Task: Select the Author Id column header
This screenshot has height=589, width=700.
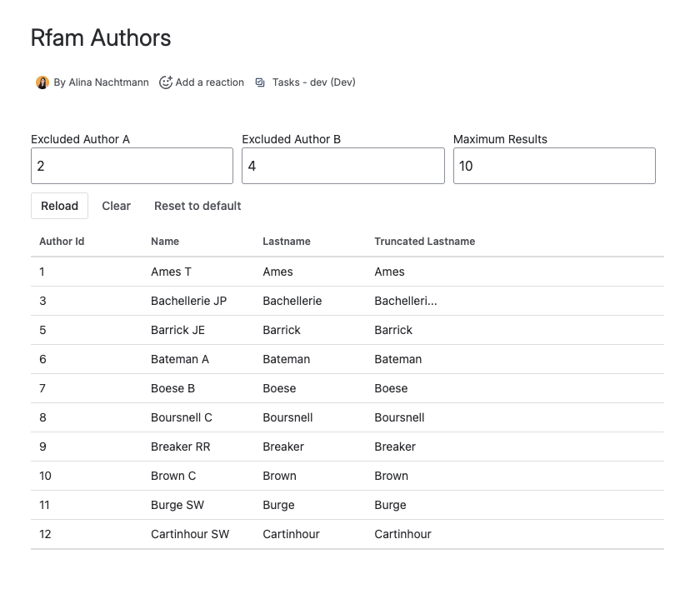Action: tap(62, 242)
